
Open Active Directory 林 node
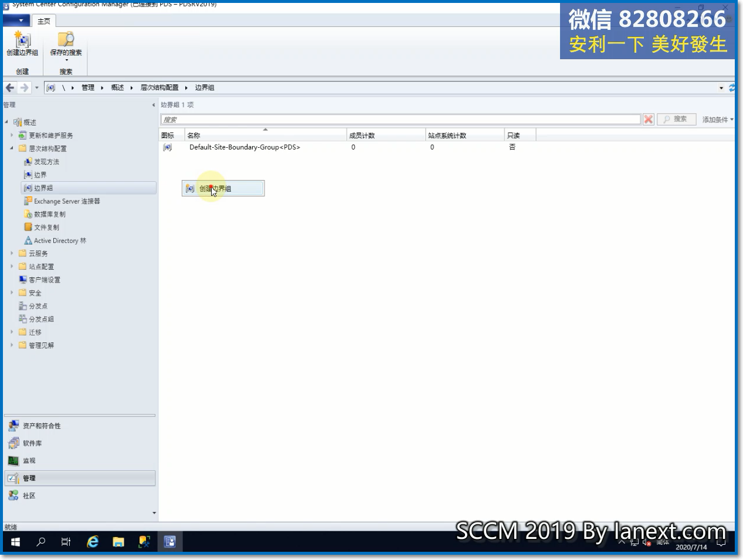pyautogui.click(x=60, y=240)
